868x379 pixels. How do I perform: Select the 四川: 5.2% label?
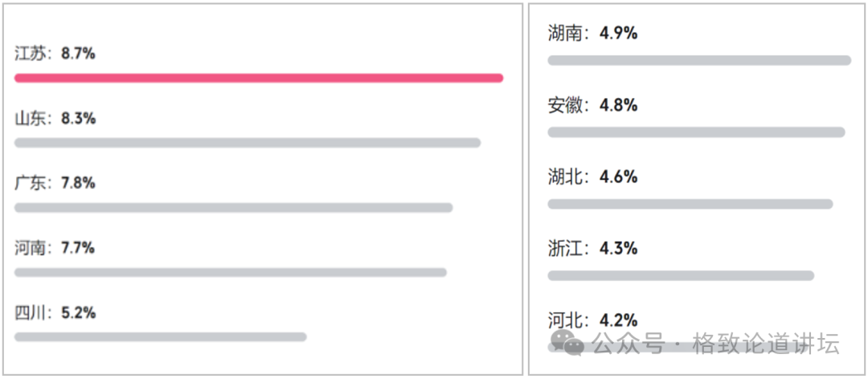(x=55, y=313)
